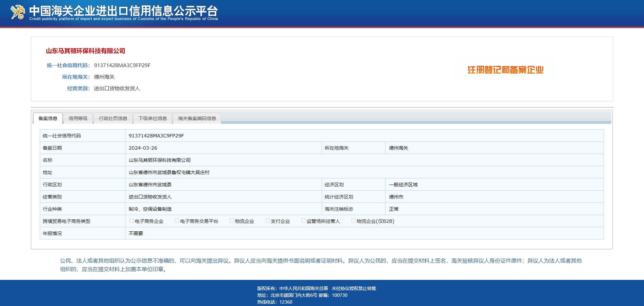Click the 注册登记和备案企业 orange status label
644x306 pixels.
(x=505, y=70)
